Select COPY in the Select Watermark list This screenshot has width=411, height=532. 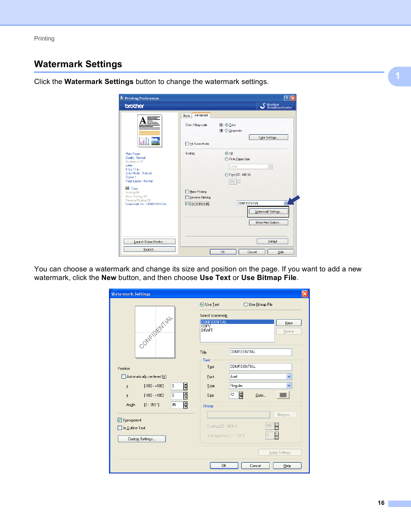click(237, 326)
